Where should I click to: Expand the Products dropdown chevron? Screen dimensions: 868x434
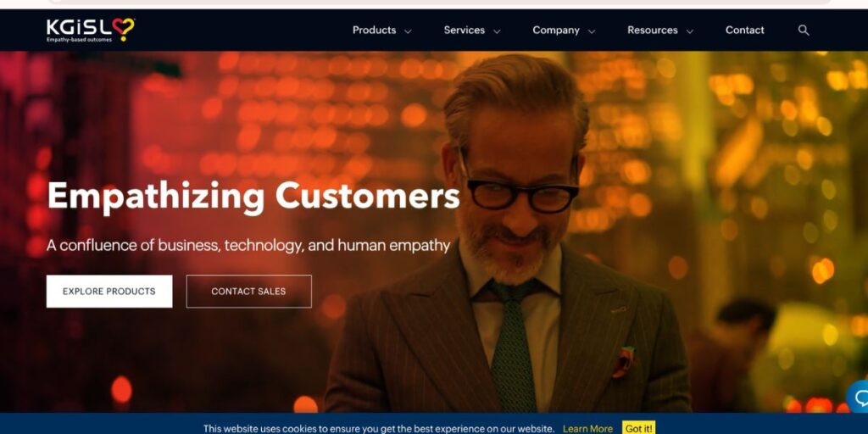pos(408,31)
